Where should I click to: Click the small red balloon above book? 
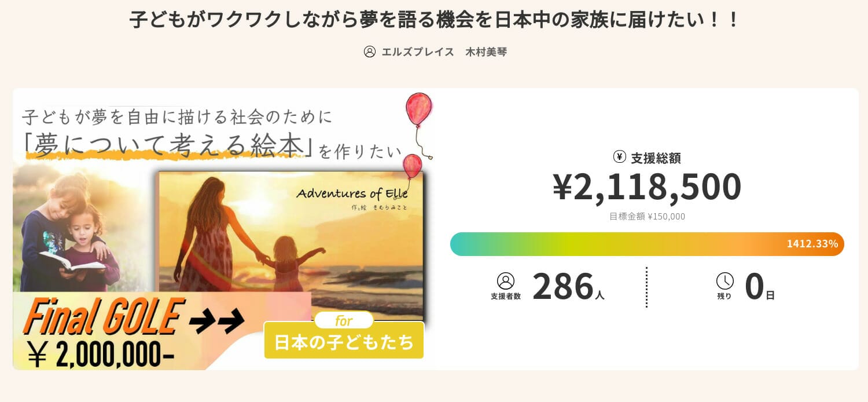pyautogui.click(x=411, y=165)
